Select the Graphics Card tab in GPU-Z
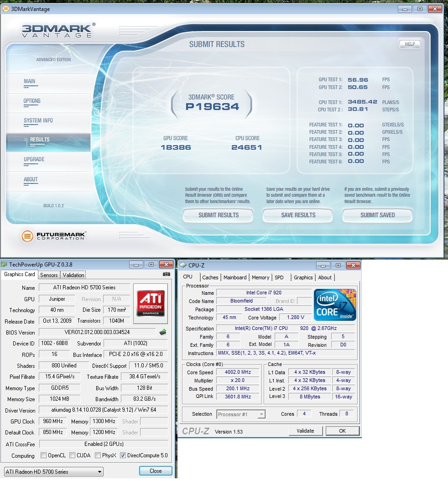Image resolution: width=448 pixels, height=481 pixels. (x=19, y=274)
